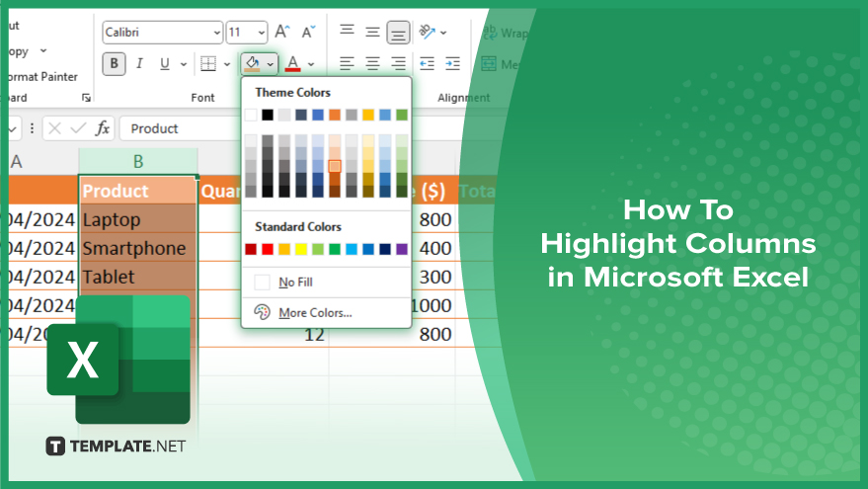Image resolution: width=868 pixels, height=489 pixels.
Task: Click the Fill Color bucket icon
Action: click(253, 63)
